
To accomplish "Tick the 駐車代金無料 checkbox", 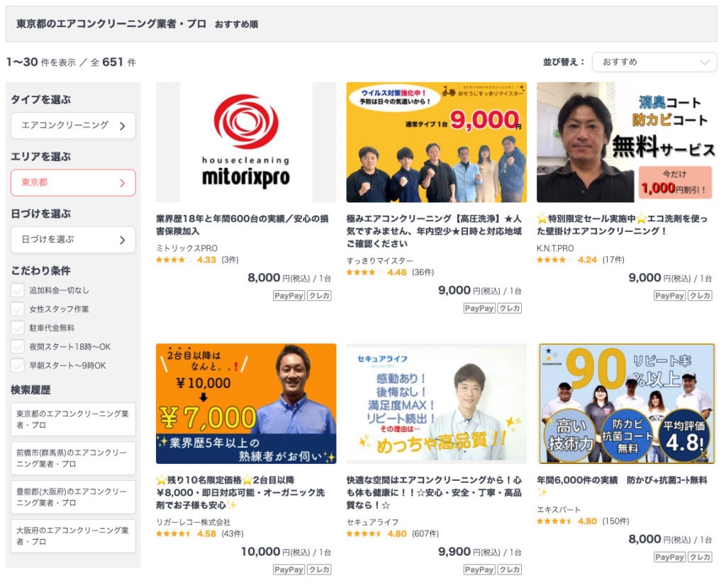I will [18, 328].
